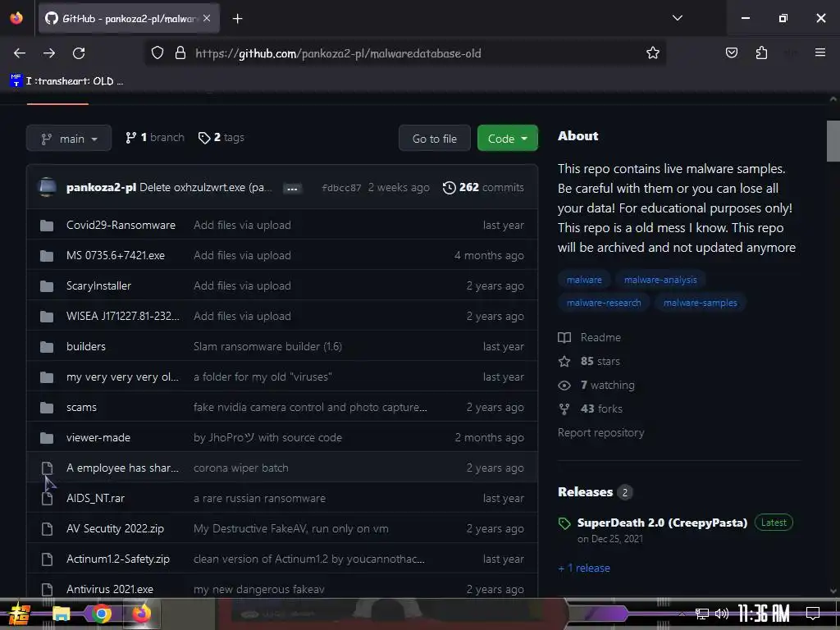The height and width of the screenshot is (630, 840).
Task: Reload the page with the refresh icon
Action: (x=79, y=53)
